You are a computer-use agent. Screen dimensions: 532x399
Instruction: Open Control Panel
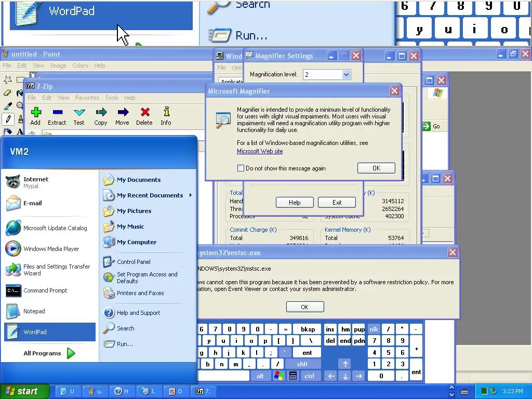click(148, 262)
